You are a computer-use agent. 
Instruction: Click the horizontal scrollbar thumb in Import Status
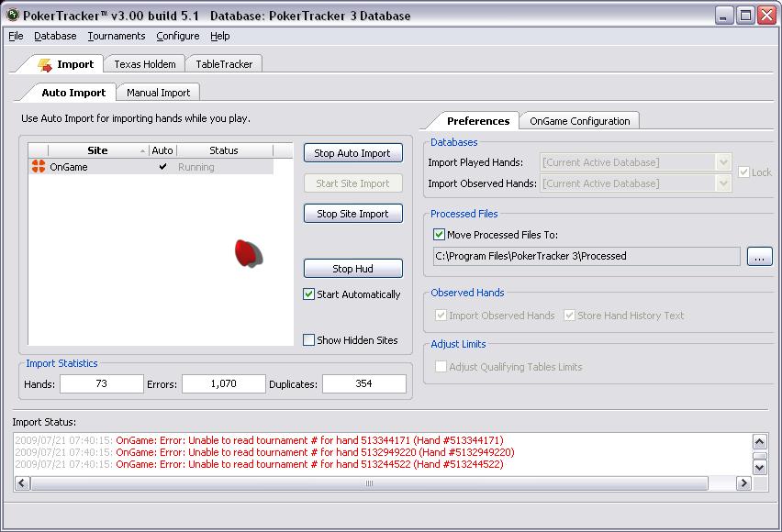click(369, 483)
